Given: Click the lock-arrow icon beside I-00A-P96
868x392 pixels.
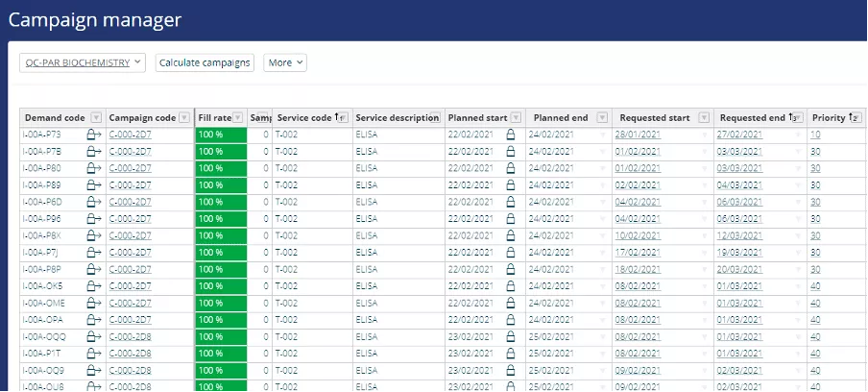Looking at the screenshot, I should click(x=94, y=219).
